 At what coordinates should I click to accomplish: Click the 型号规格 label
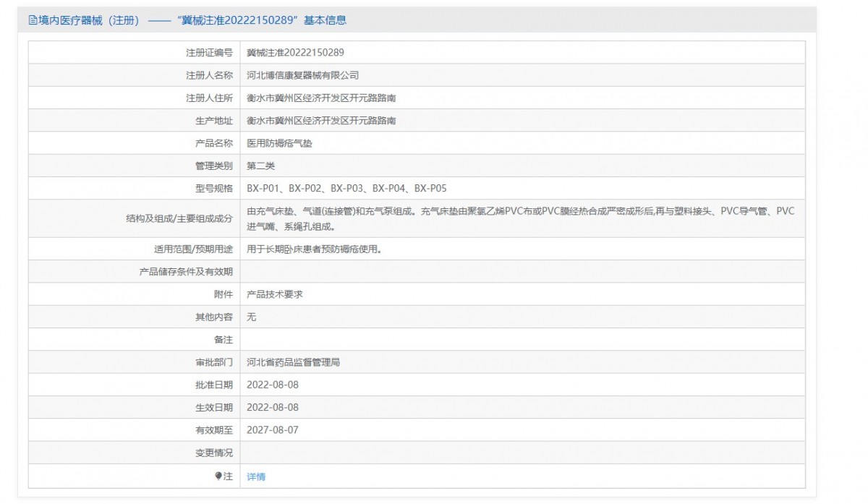click(214, 189)
